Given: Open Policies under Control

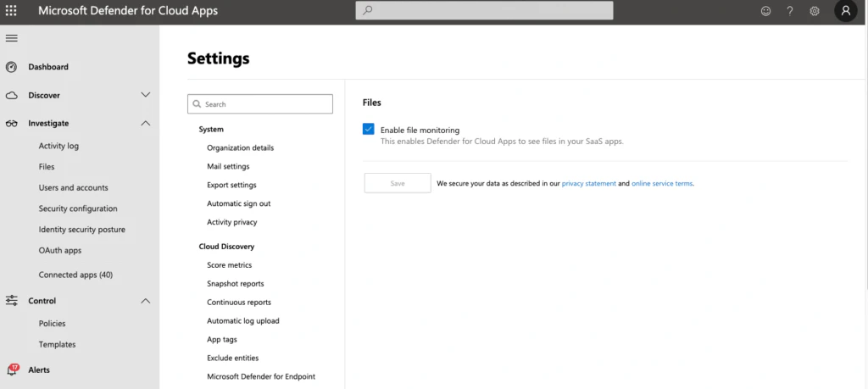Looking at the screenshot, I should click(52, 324).
